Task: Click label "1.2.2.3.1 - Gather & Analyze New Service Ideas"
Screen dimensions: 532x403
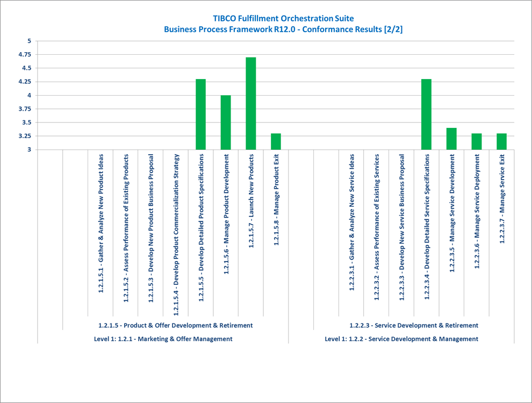Action: click(x=351, y=222)
